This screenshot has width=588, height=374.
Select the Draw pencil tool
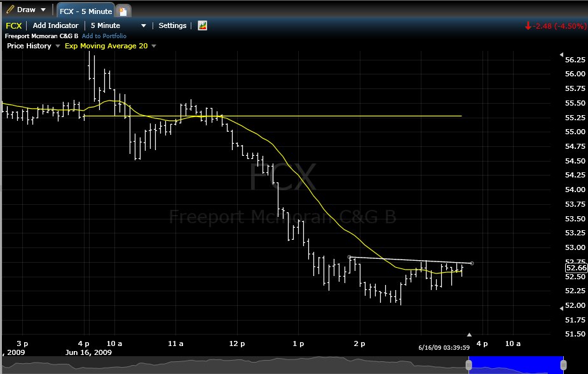coord(11,10)
